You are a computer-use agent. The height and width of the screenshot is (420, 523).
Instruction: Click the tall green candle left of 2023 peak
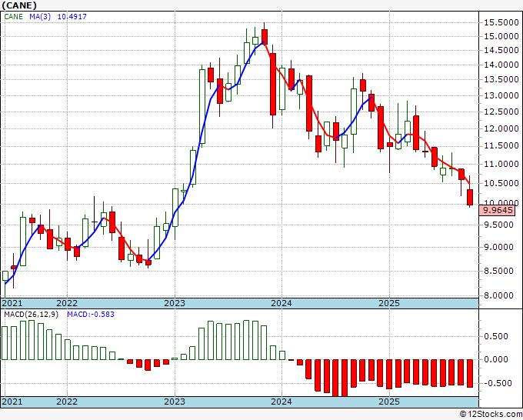202,106
